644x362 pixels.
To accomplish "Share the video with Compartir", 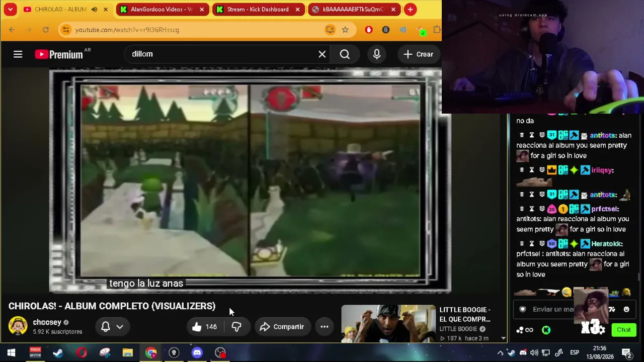I will pyautogui.click(x=282, y=327).
